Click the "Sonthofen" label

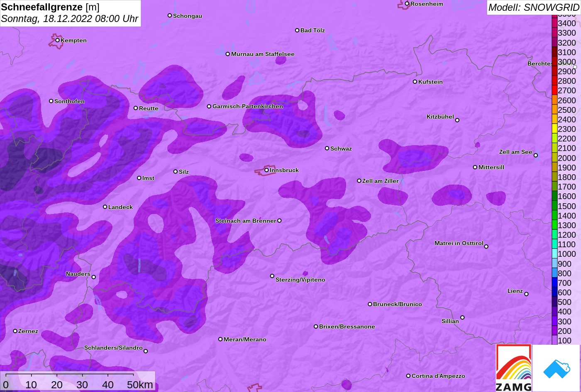pos(69,101)
